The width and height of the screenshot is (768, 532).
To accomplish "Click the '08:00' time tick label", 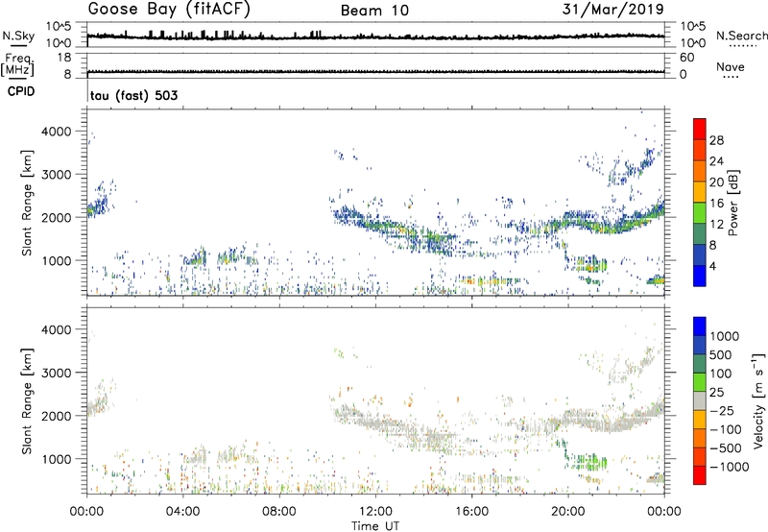I will pyautogui.click(x=279, y=512).
